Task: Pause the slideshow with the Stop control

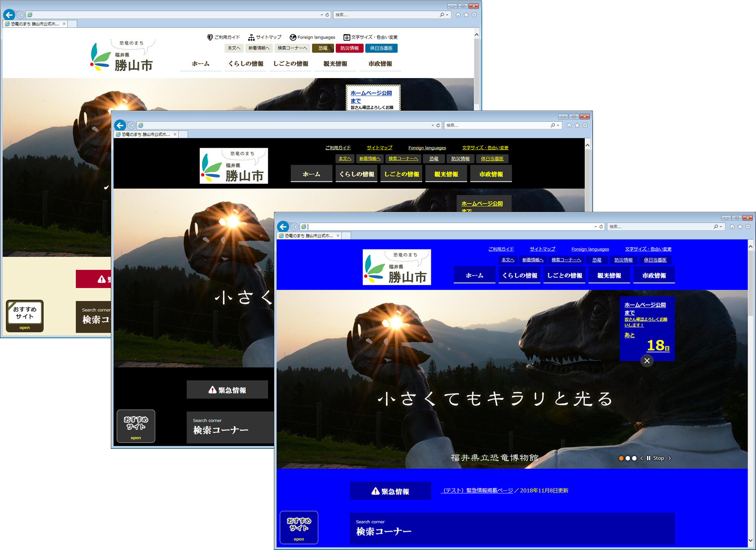Action: click(x=655, y=458)
